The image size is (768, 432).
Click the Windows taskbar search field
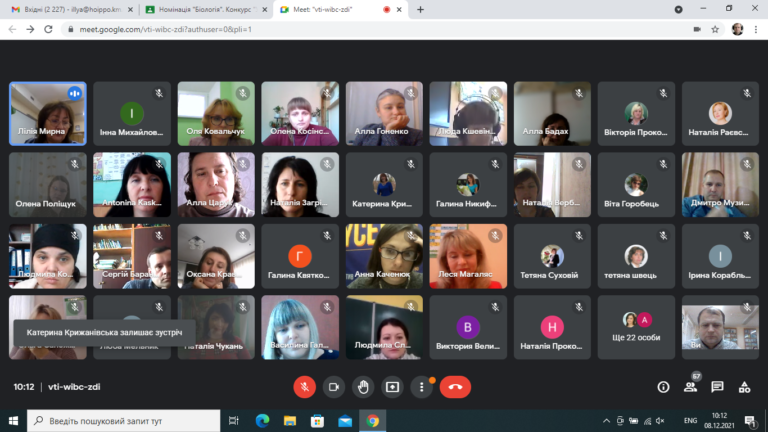[123, 421]
